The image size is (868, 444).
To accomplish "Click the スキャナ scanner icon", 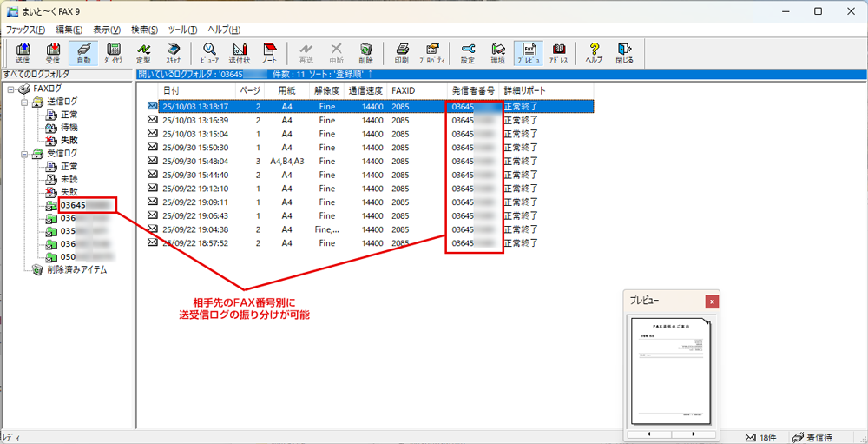I will [174, 53].
